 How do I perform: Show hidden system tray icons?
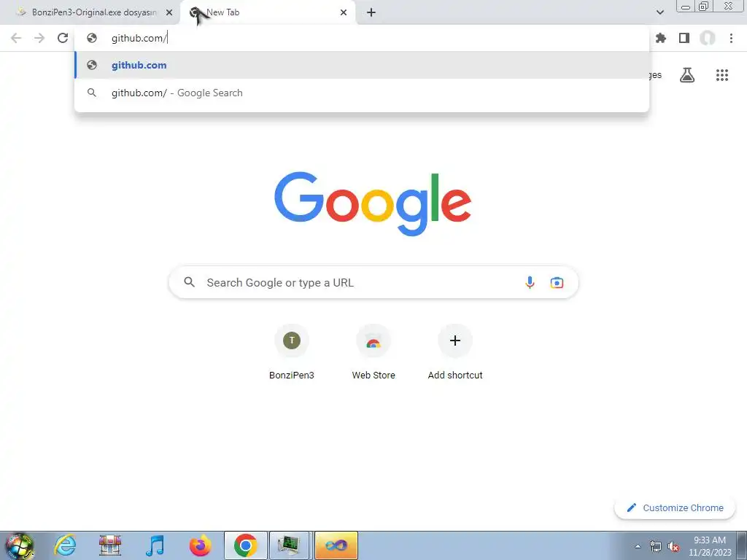point(638,546)
